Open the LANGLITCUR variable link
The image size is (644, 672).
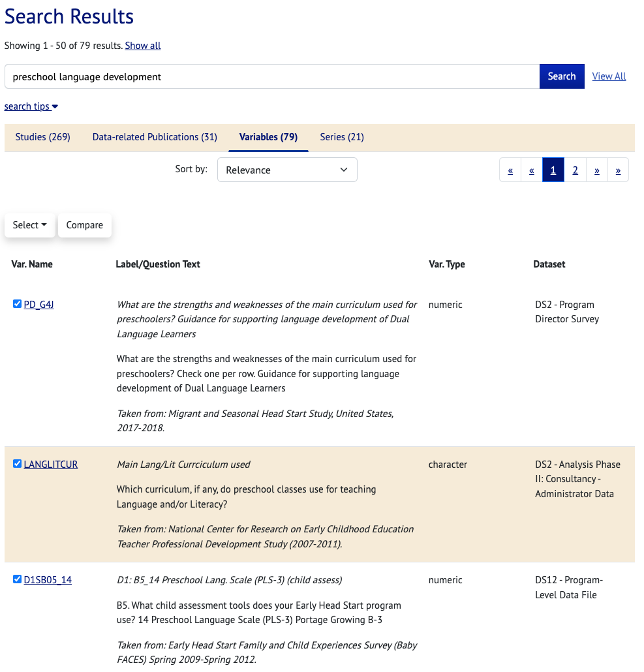coord(51,465)
